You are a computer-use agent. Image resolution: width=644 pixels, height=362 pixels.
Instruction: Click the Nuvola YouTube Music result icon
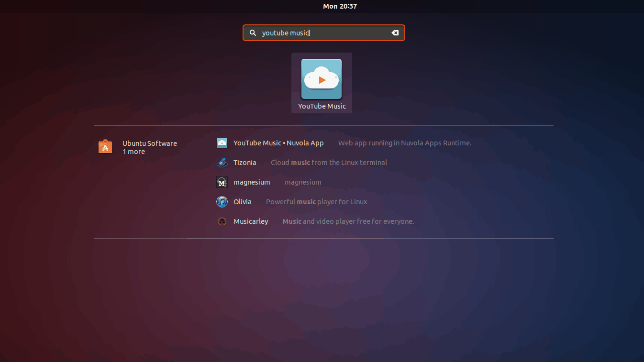pos(222,143)
